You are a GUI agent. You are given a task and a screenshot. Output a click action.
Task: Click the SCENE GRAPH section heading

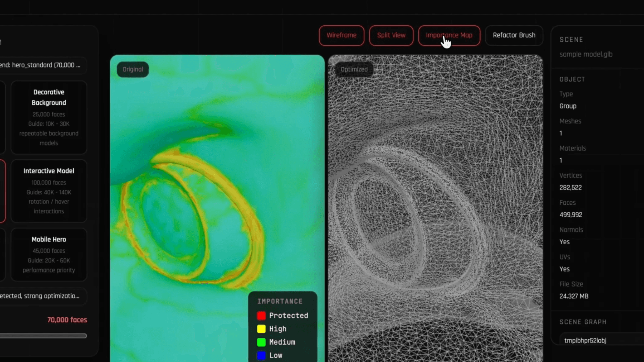583,322
